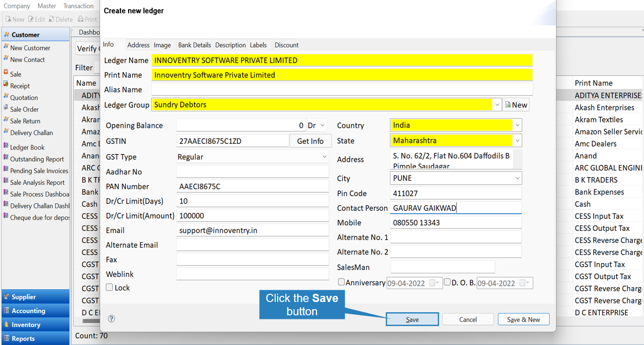This screenshot has width=644, height=345.
Task: Click the GSTIN input field
Action: (233, 141)
